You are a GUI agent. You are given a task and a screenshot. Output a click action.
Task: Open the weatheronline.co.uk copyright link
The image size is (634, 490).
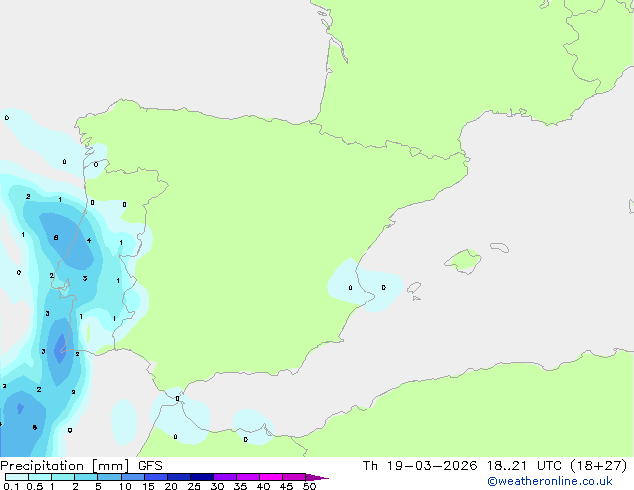(x=550, y=481)
